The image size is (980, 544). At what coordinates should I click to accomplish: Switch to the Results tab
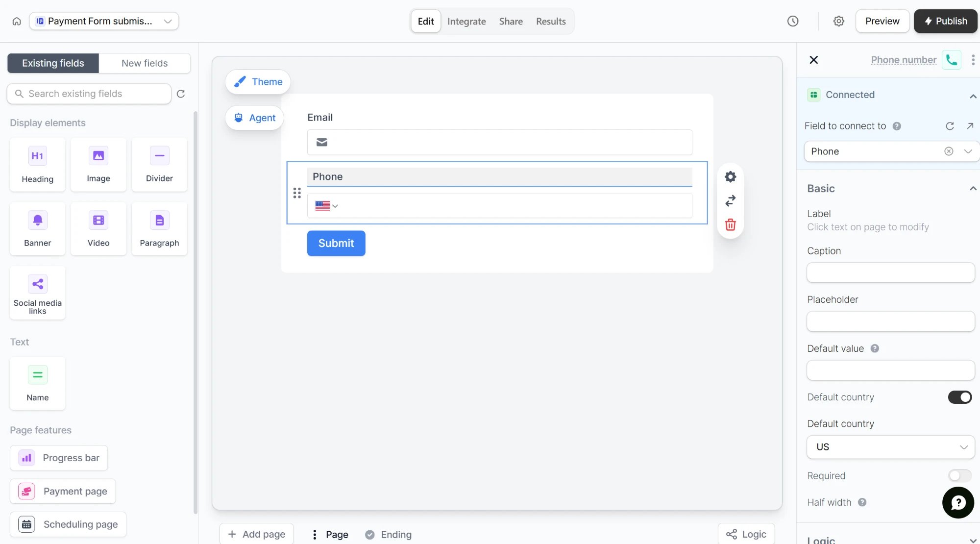point(551,21)
